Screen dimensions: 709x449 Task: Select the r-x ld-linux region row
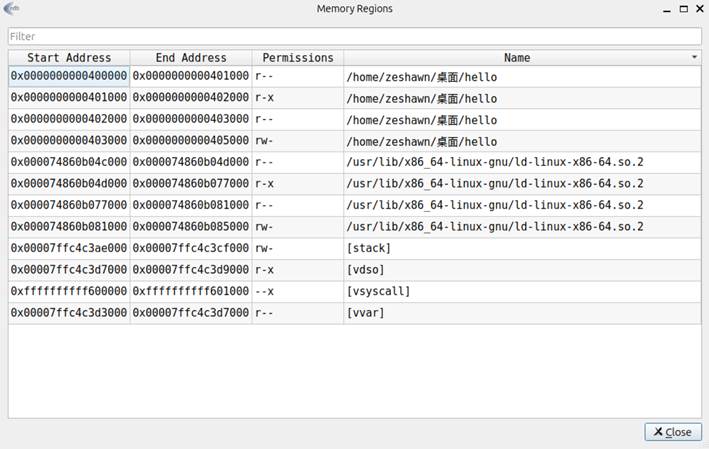click(355, 184)
